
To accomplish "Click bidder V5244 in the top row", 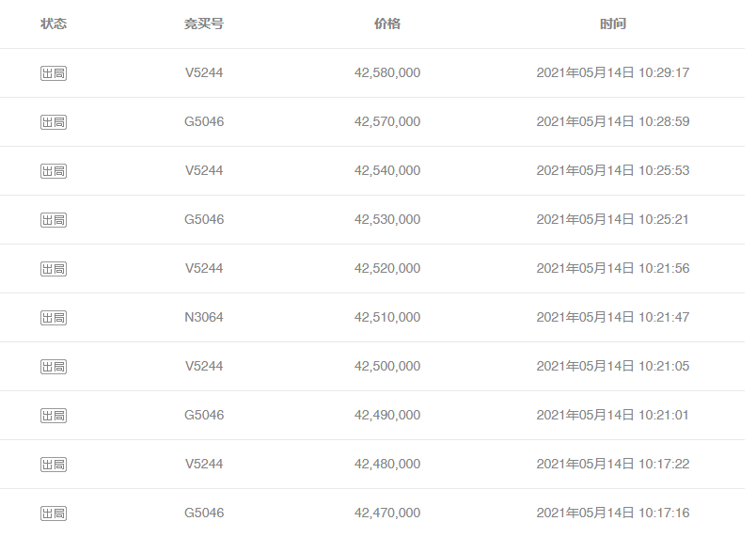I will point(204,73).
